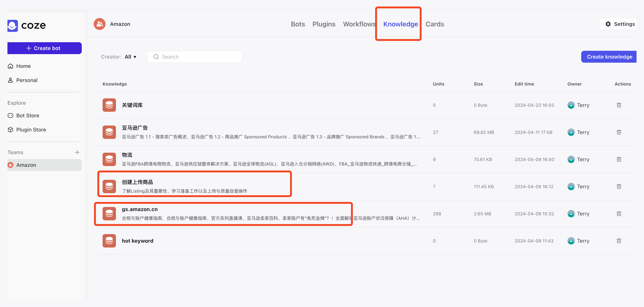644x307 pixels.
Task: Click the Home house icon
Action: click(x=11, y=66)
